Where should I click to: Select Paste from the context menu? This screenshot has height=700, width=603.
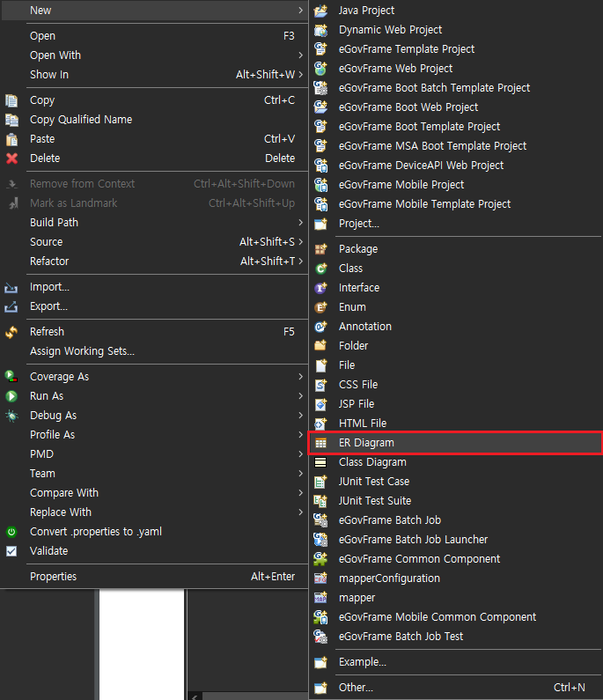(154, 139)
